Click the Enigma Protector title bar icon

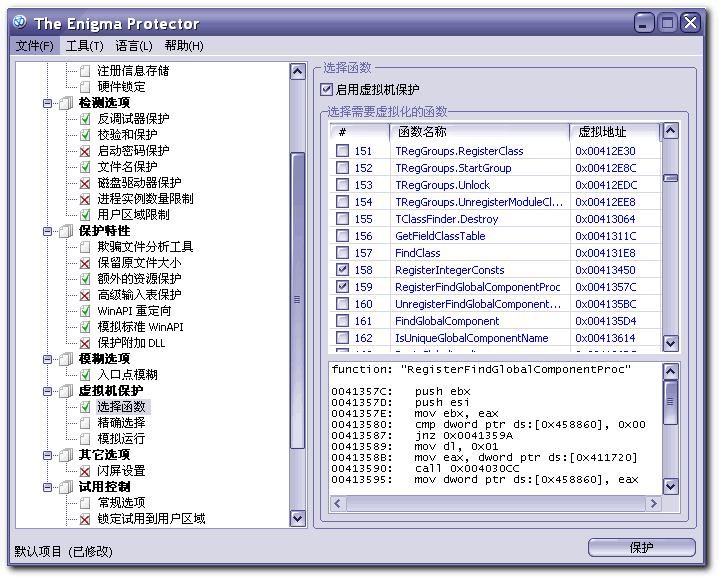(x=20, y=22)
